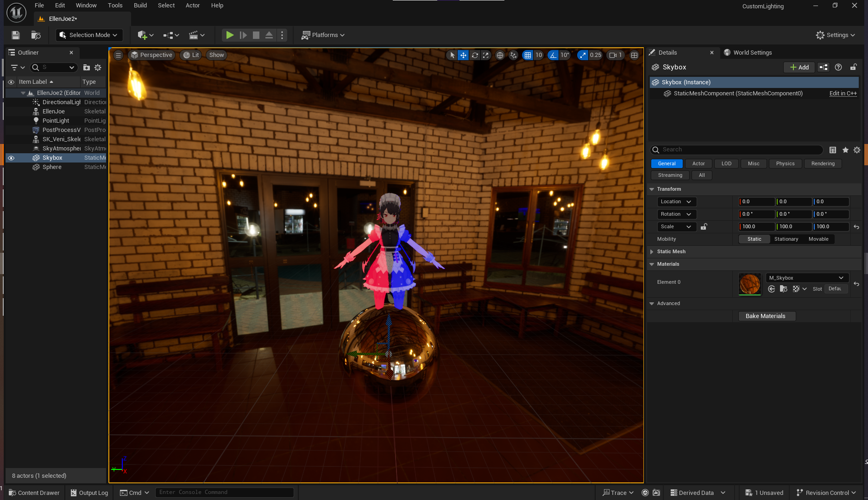
Task: Click the Eject button in the play toolbar
Action: point(269,35)
